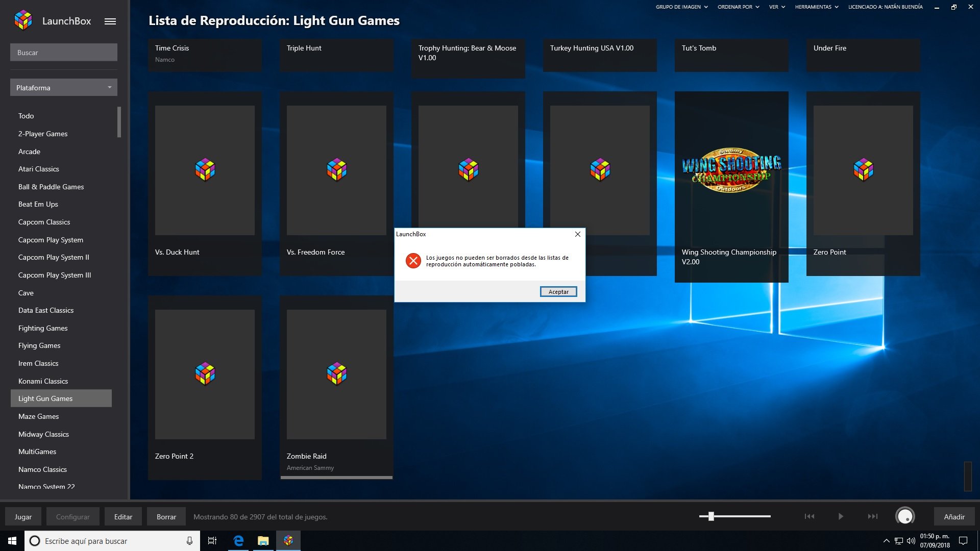Click the LaunchBox cube logo

tap(23, 20)
